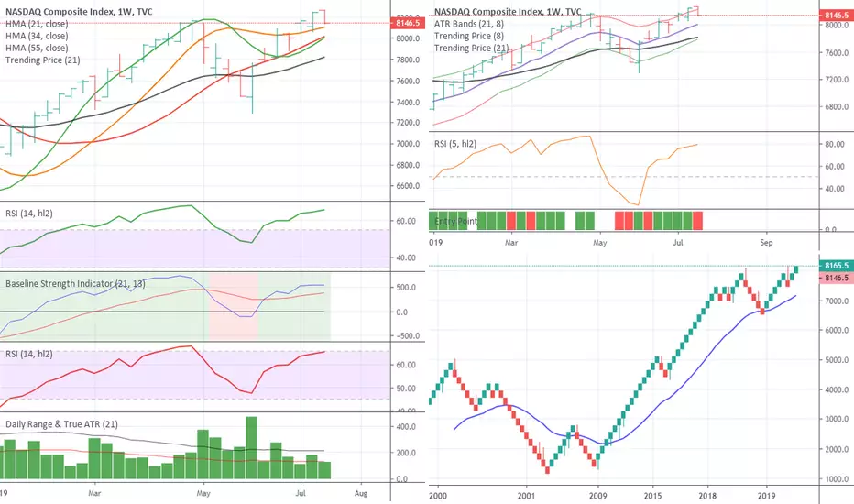Select the RSI (14, hl2) label above Baseline Strength pane

29,213
